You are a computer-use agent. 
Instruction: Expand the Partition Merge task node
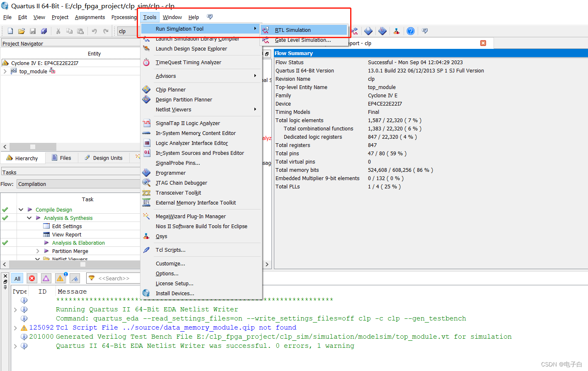point(38,251)
